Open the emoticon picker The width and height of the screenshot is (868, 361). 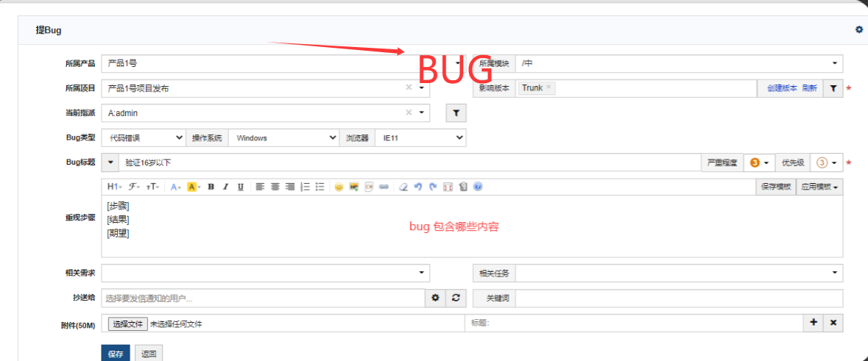pos(339,187)
